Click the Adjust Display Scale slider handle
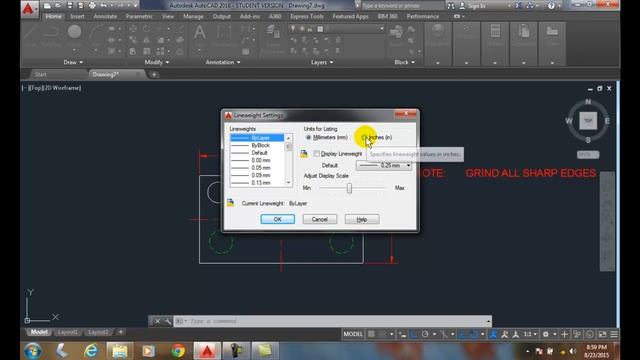Screen dimensions: 640x360 pyautogui.click(x=349, y=188)
